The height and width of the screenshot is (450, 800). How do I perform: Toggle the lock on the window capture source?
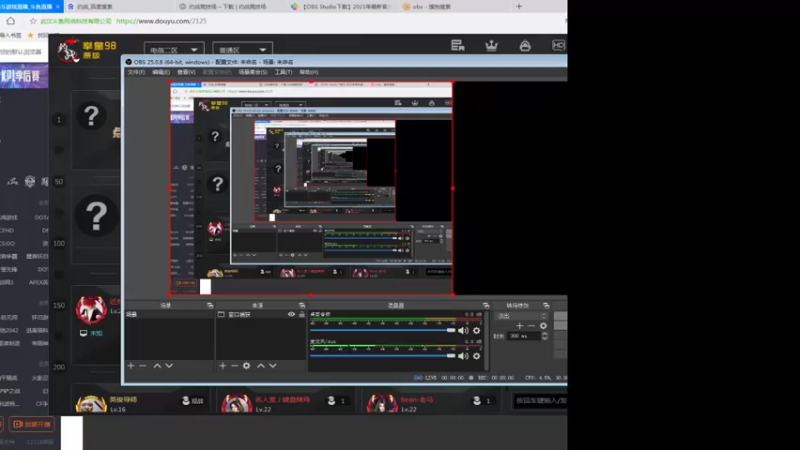coord(302,314)
